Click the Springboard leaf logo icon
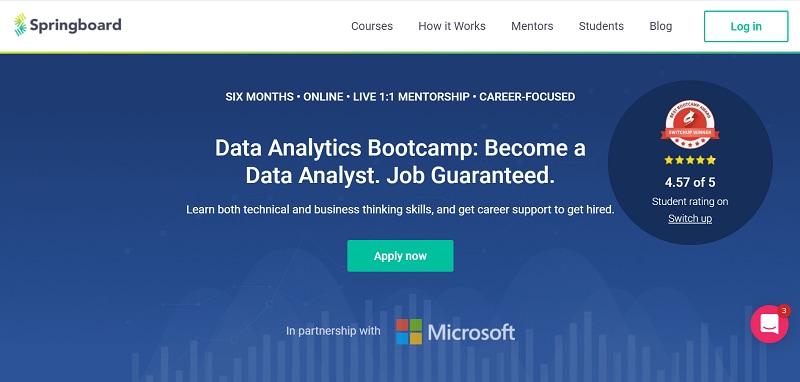The image size is (800, 382). [20, 25]
